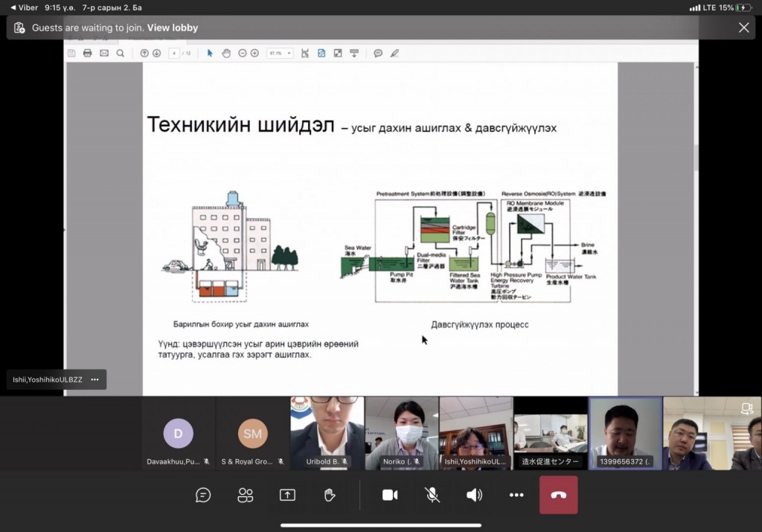Click the View lobby link
The image size is (762, 532).
[x=173, y=28]
